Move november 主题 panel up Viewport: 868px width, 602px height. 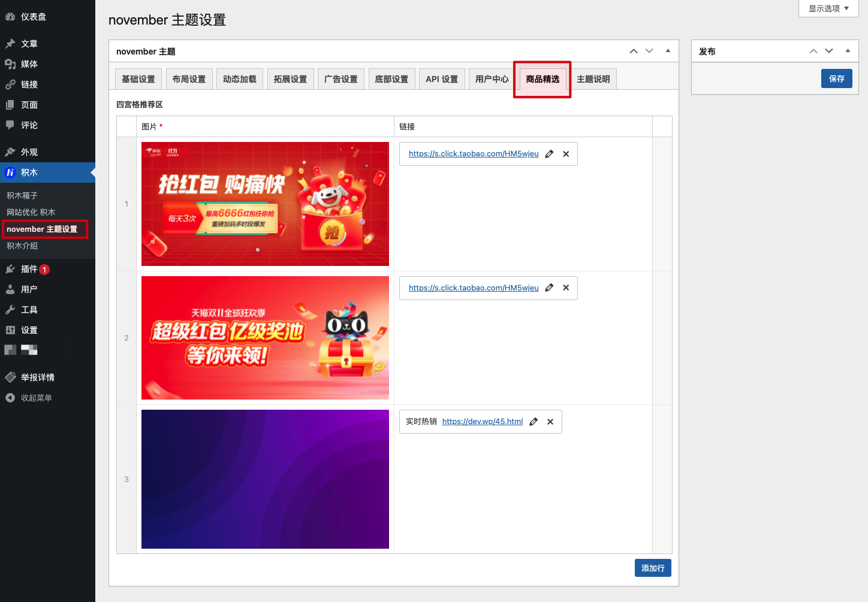[x=634, y=52]
